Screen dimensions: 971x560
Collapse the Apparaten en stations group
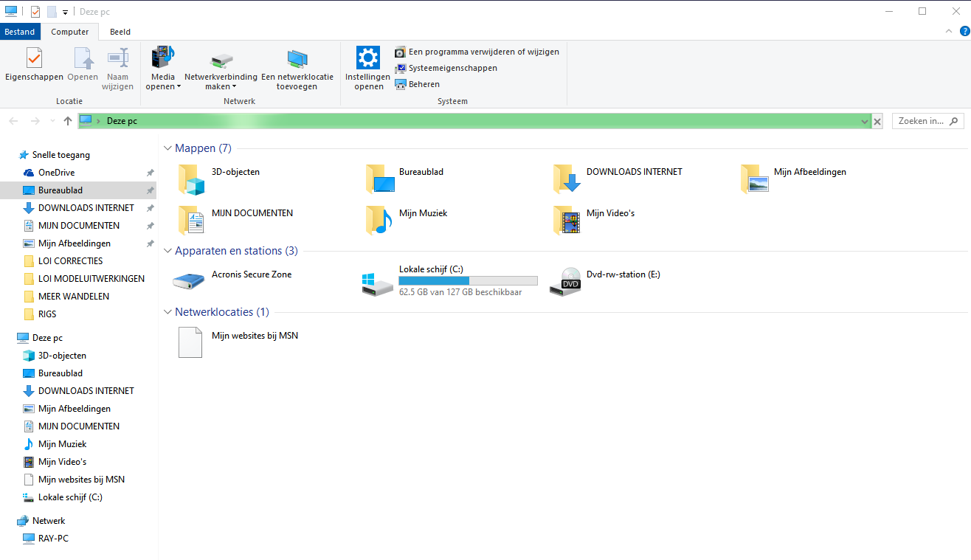[168, 251]
